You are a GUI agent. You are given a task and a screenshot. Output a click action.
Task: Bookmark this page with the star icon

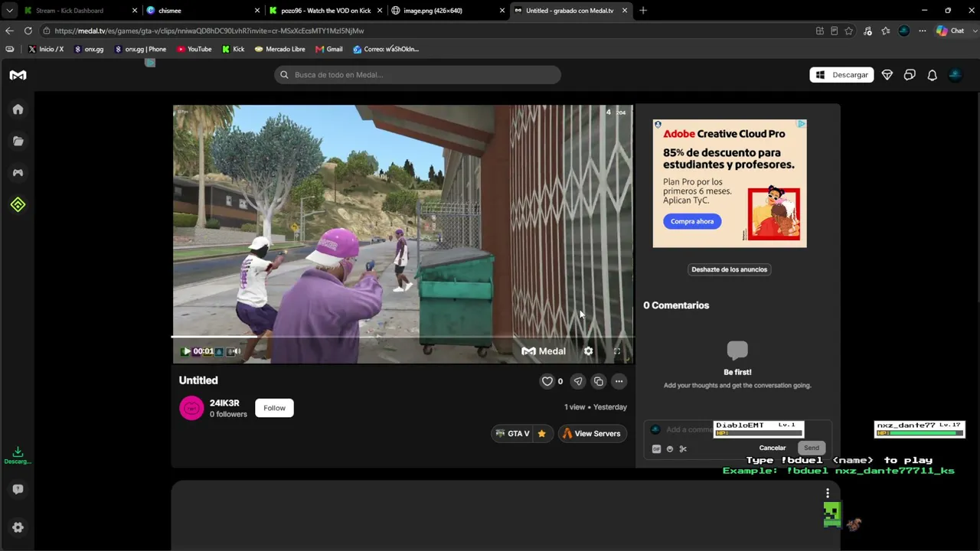(x=849, y=31)
